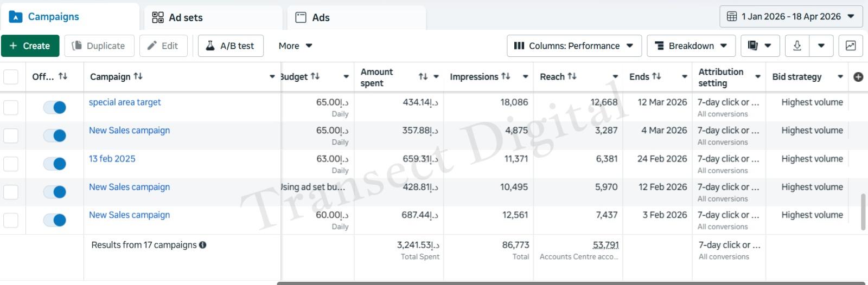Click the 65.00 daily budget of special area target
This screenshot has height=285, width=868.
click(332, 102)
